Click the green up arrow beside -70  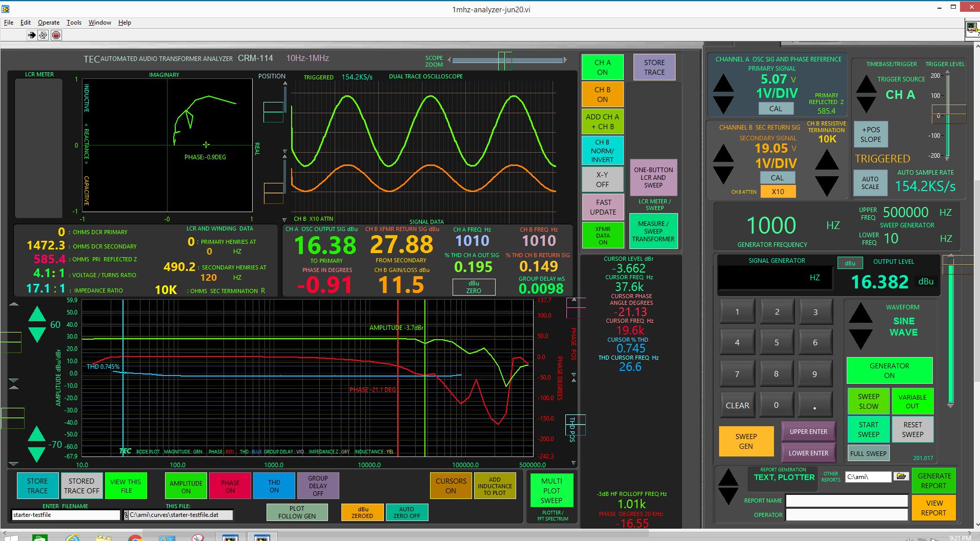click(x=36, y=434)
